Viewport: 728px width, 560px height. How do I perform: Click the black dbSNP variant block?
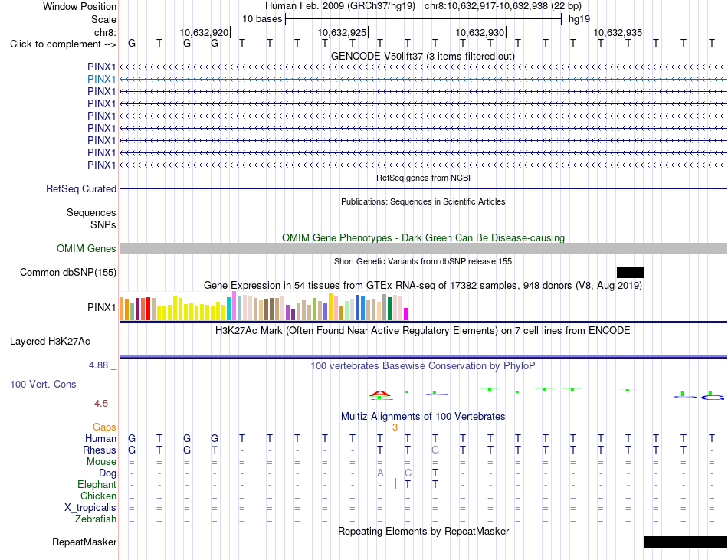pos(631,273)
